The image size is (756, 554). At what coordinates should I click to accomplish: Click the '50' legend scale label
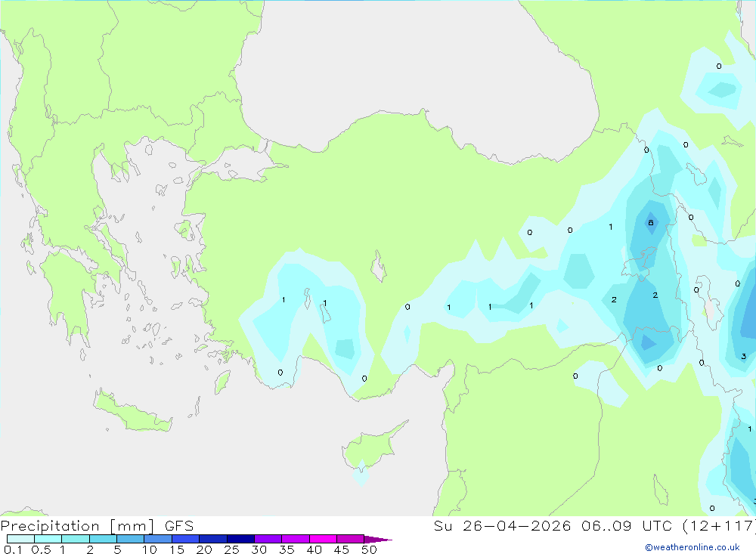point(370,549)
